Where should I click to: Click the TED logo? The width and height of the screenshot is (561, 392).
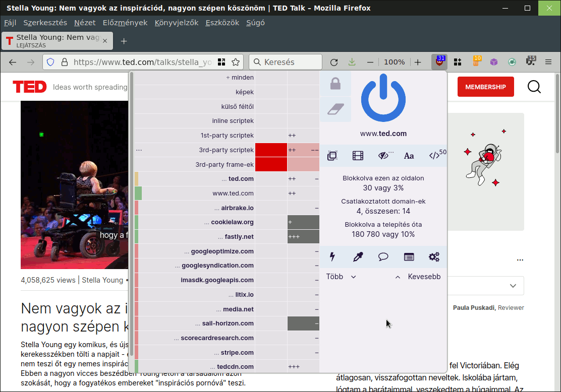click(29, 87)
